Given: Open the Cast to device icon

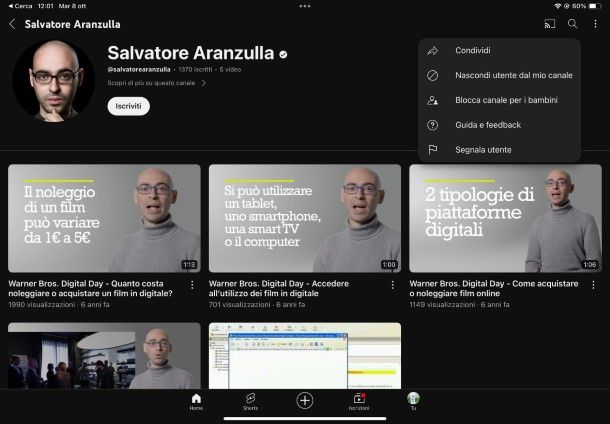Looking at the screenshot, I should [550, 24].
